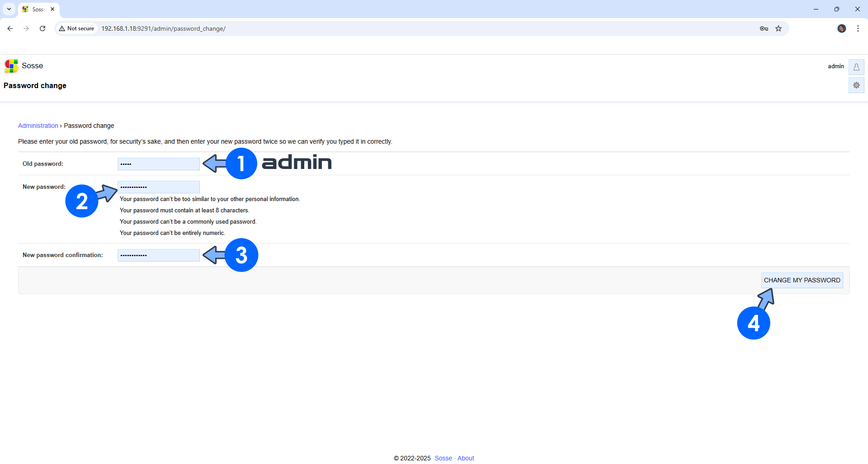Expand the tab search dropdown arrow
Image resolution: width=868 pixels, height=464 pixels.
tap(9, 9)
